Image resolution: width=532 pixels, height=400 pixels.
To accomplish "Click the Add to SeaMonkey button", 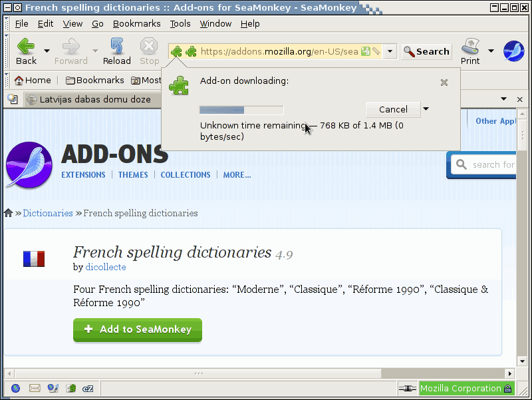I will [138, 329].
